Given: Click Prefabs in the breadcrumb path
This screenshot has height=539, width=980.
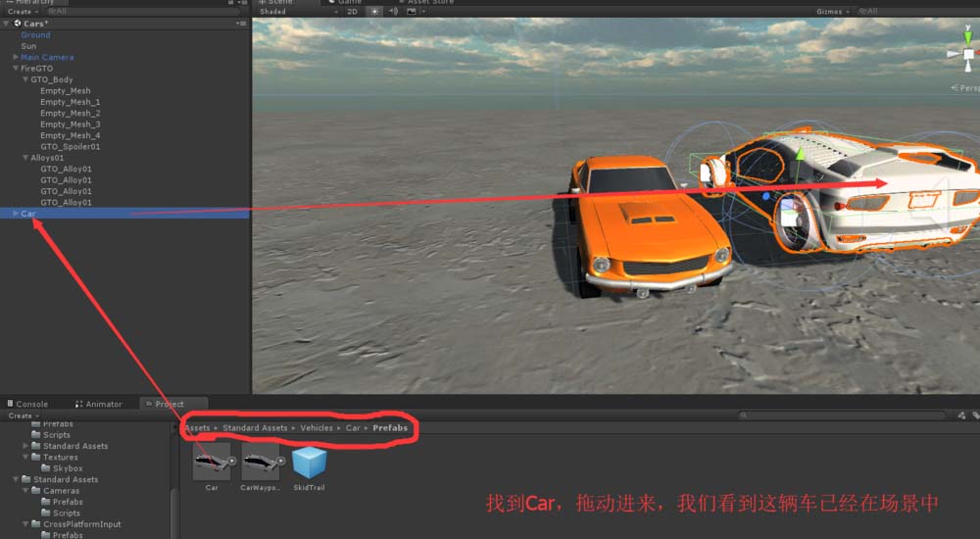Looking at the screenshot, I should 390,428.
